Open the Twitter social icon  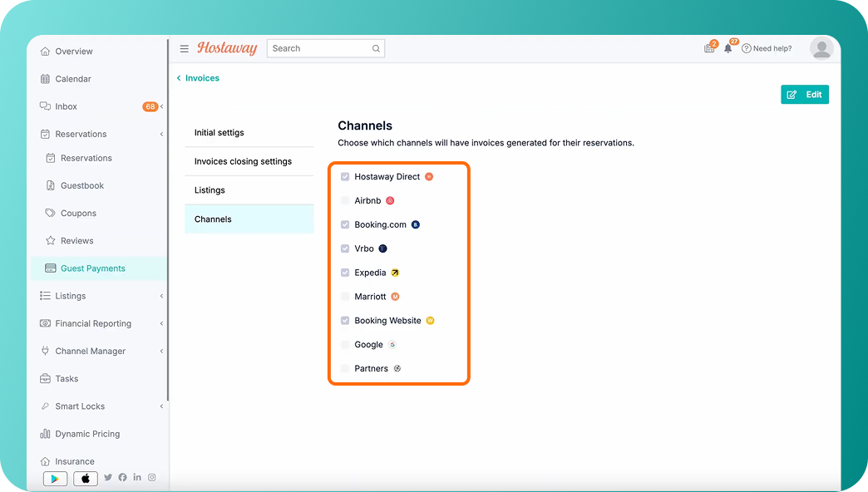108,477
